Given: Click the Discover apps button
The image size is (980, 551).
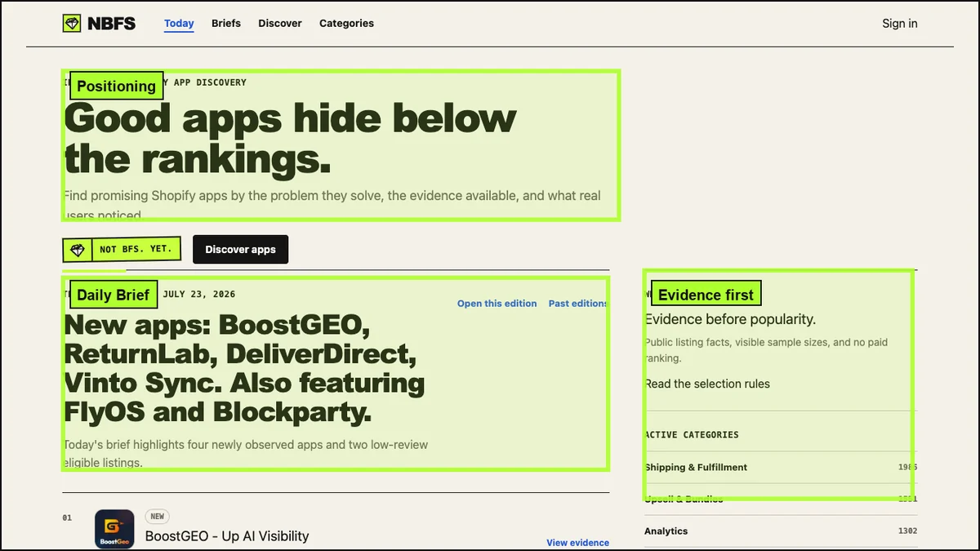Looking at the screenshot, I should click(x=240, y=250).
